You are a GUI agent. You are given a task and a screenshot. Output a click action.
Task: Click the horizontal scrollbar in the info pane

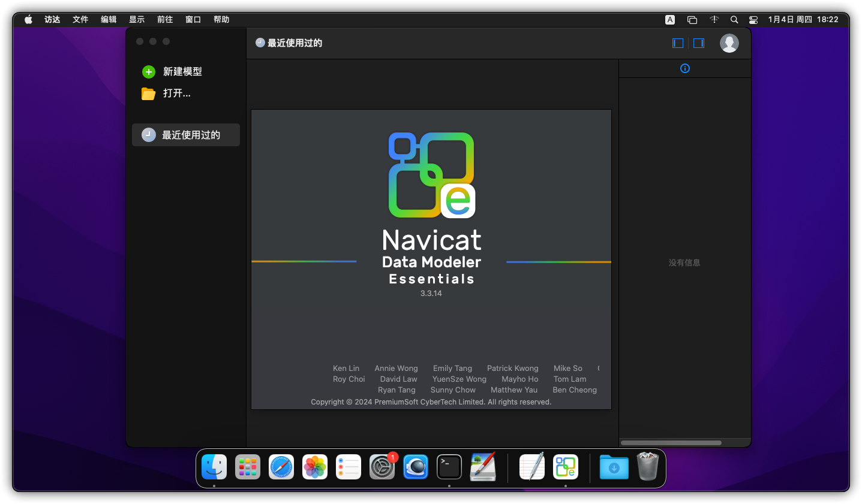click(x=671, y=443)
